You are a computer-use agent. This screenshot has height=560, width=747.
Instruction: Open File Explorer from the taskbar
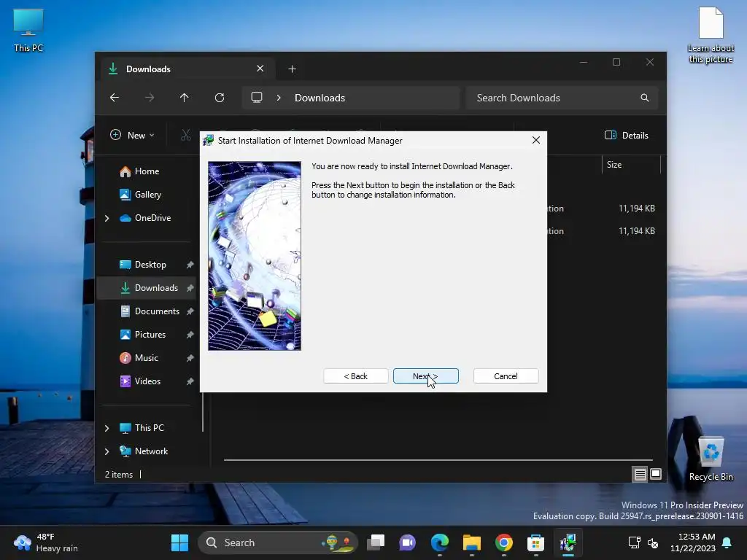[x=472, y=542]
